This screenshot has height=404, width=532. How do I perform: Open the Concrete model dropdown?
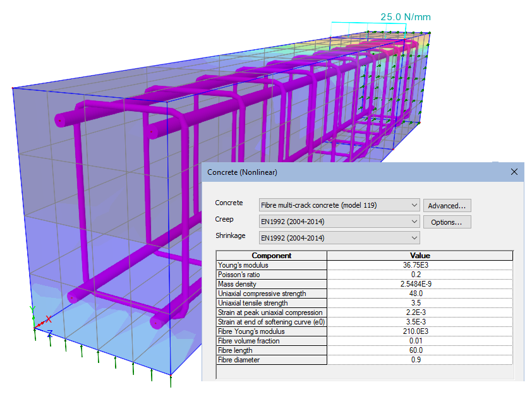coord(414,205)
